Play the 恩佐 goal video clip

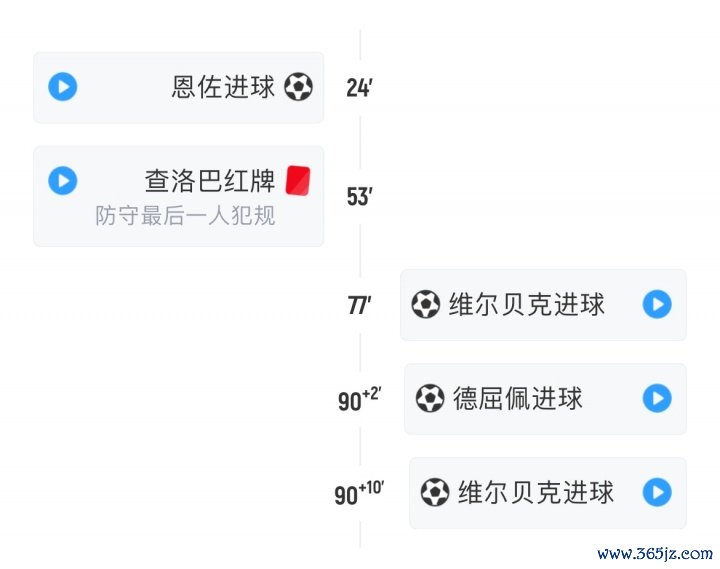tap(63, 87)
